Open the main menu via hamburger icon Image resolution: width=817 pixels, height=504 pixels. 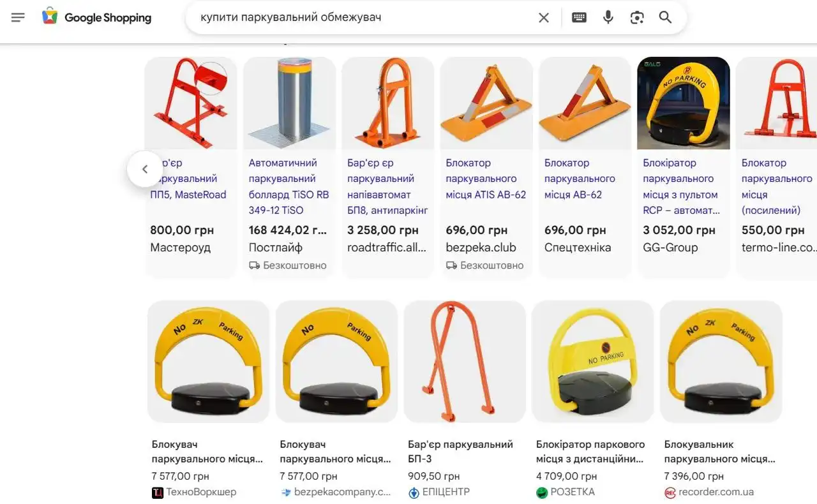pyautogui.click(x=18, y=17)
